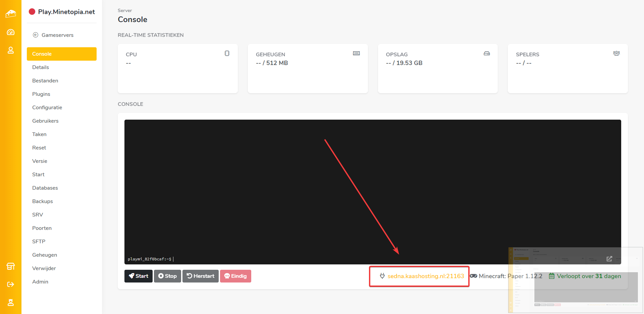The width and height of the screenshot is (644, 314).
Task: Click the open-in-new-window icon on thumbnail
Action: tap(609, 259)
